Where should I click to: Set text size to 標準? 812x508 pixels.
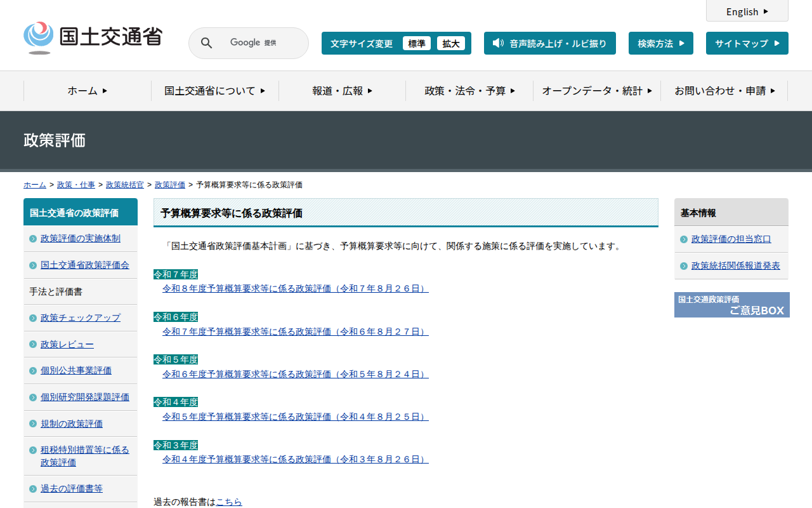(x=417, y=43)
